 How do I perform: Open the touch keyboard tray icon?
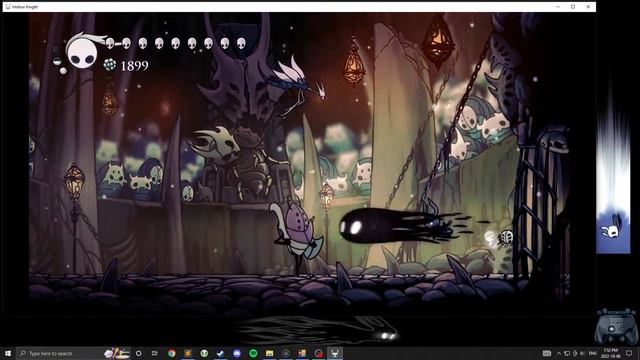click(x=547, y=353)
